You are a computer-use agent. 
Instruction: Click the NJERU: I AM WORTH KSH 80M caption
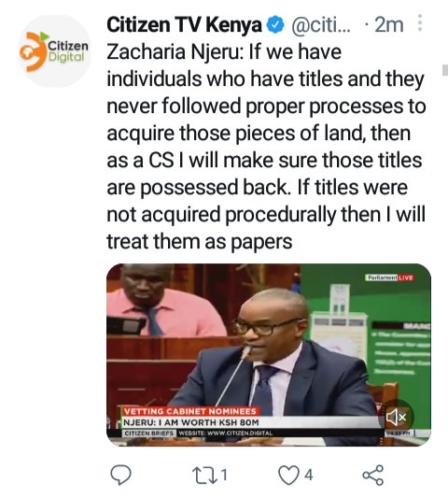(191, 422)
